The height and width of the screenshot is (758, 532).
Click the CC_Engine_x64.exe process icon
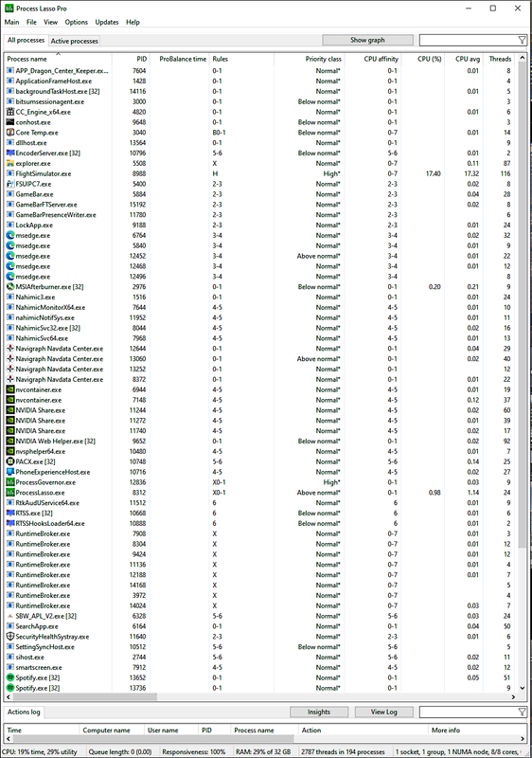click(x=10, y=112)
